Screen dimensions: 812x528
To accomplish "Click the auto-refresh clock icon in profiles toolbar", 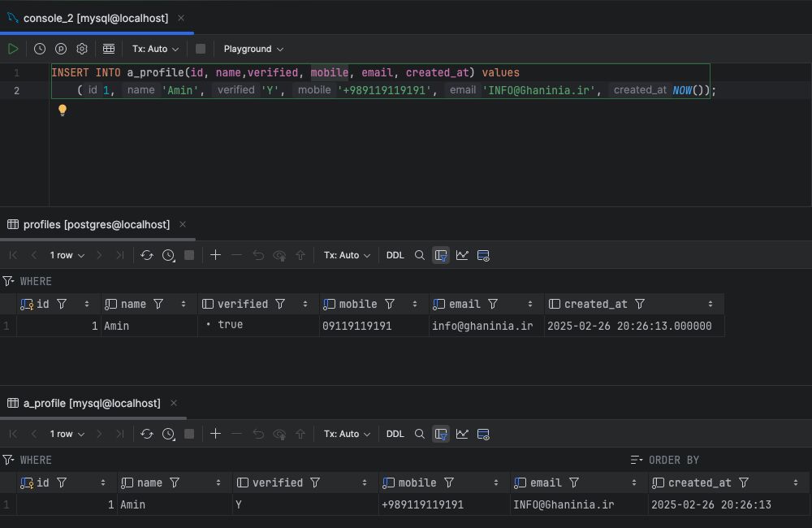I will [168, 255].
